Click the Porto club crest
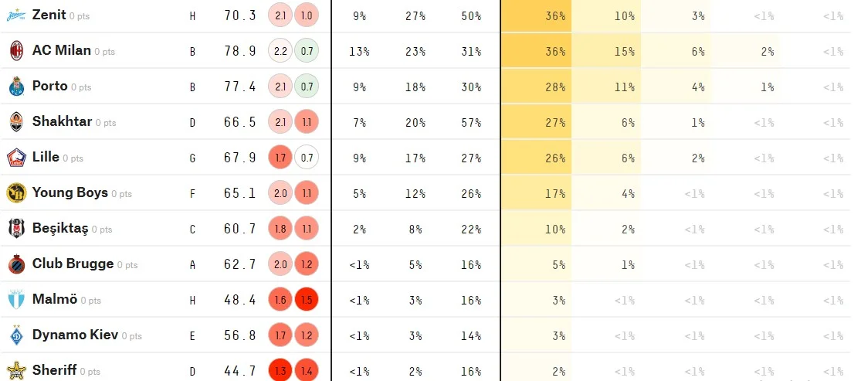The height and width of the screenshot is (381, 868). coord(15,87)
